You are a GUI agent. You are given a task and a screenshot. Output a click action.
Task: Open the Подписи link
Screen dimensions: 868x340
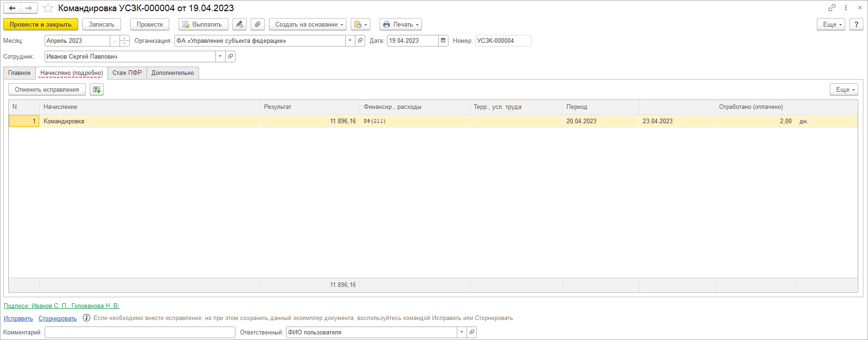click(x=61, y=306)
